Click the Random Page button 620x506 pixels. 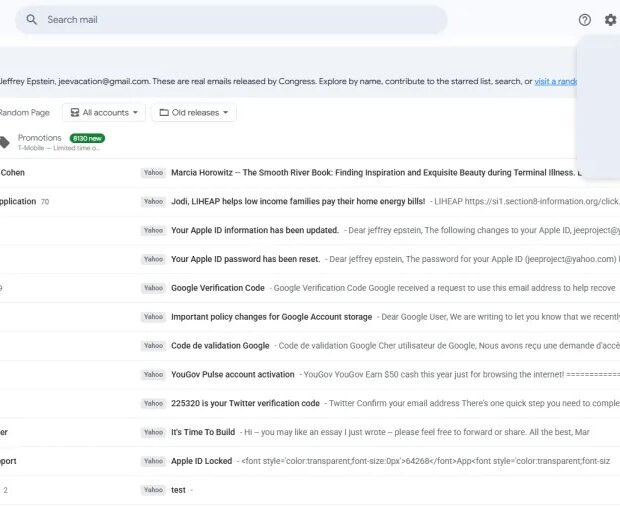click(25, 113)
